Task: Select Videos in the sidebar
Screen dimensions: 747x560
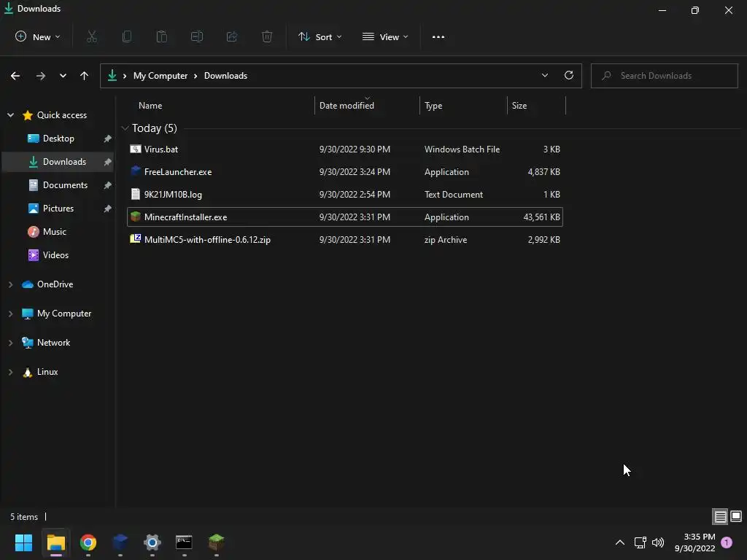Action: tap(58, 255)
